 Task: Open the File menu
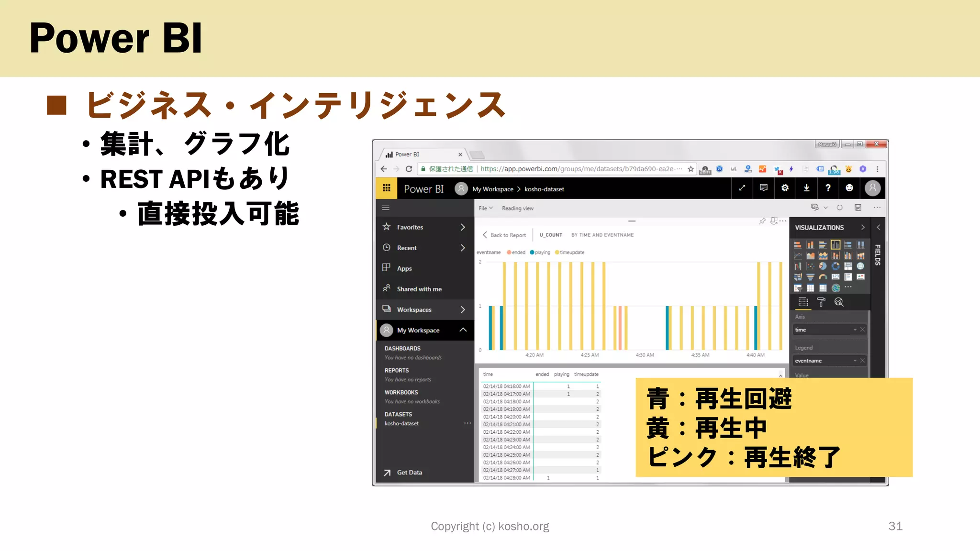point(486,208)
